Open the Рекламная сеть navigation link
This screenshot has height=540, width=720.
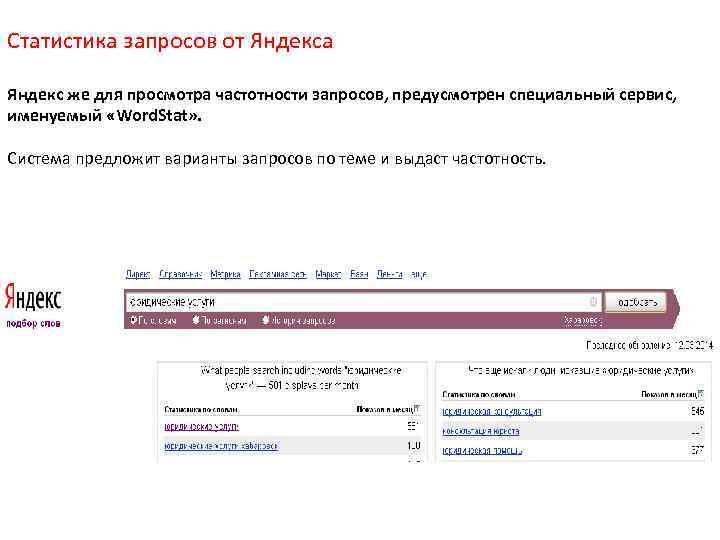point(278,274)
